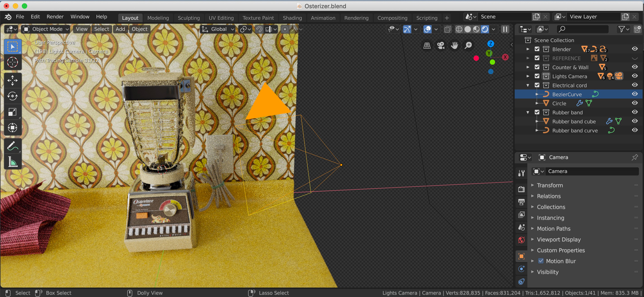Hide the Rubber band curve in the viewport
Image resolution: width=644 pixels, height=297 pixels.
pyautogui.click(x=635, y=130)
